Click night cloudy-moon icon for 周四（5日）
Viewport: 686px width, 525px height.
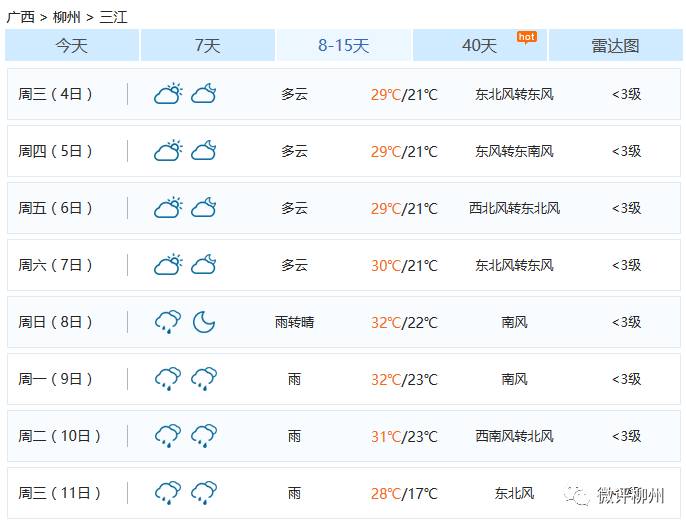click(204, 150)
